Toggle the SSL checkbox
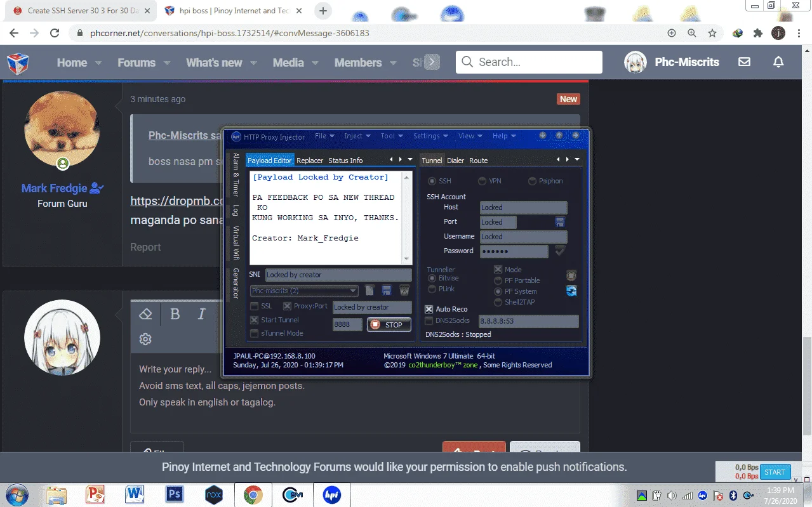This screenshot has height=507, width=812. tap(255, 306)
